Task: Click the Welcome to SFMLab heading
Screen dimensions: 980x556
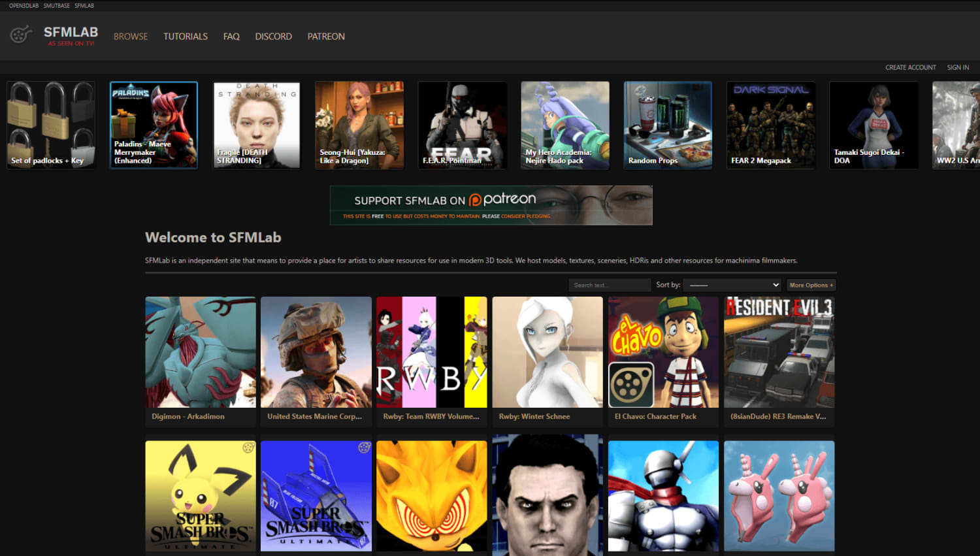Action: pos(213,237)
